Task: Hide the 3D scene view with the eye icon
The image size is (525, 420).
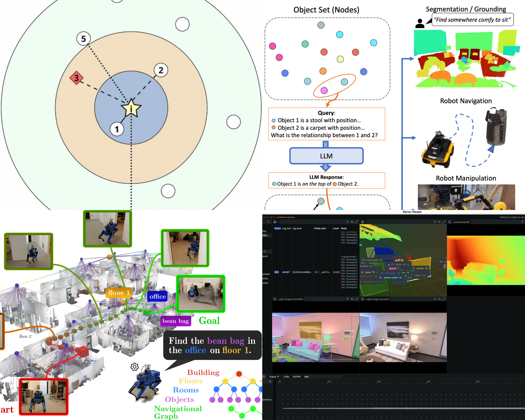Action: [439, 222]
